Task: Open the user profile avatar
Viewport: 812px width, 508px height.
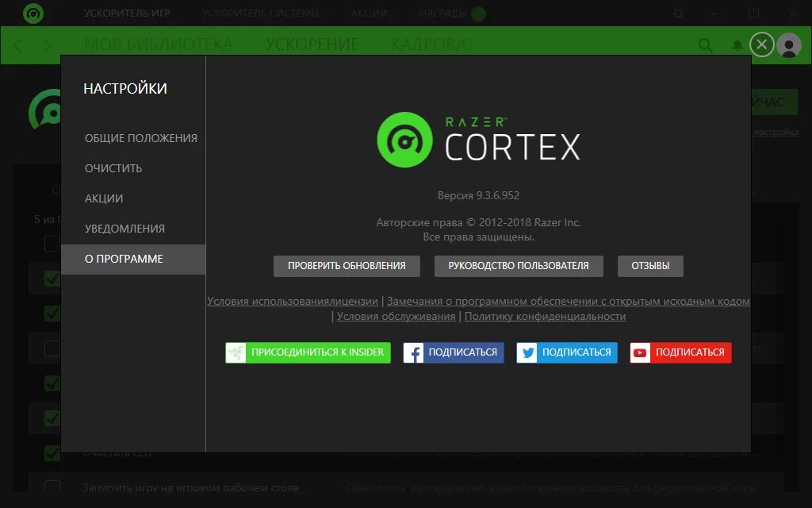Action: point(789,45)
